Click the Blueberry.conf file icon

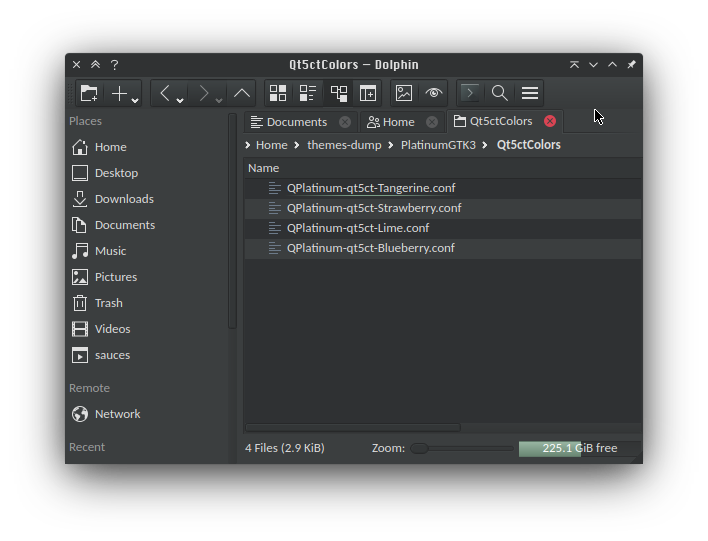pyautogui.click(x=275, y=248)
